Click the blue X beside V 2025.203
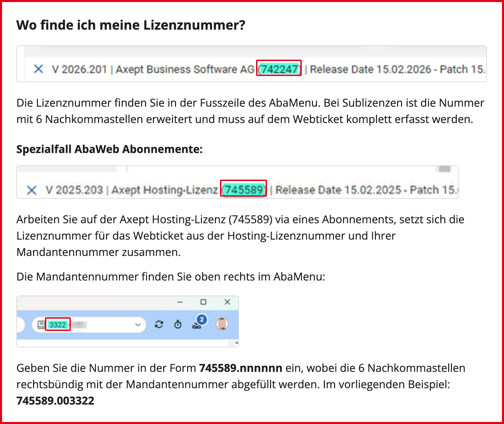 click(x=32, y=190)
